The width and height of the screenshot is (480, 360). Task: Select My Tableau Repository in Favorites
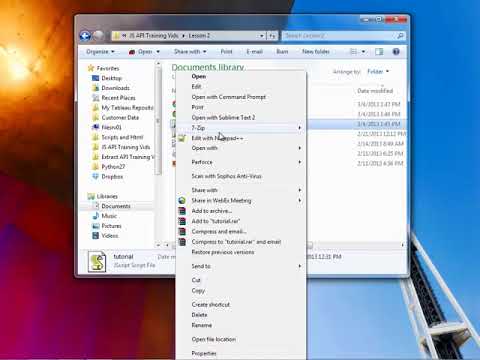(127, 108)
